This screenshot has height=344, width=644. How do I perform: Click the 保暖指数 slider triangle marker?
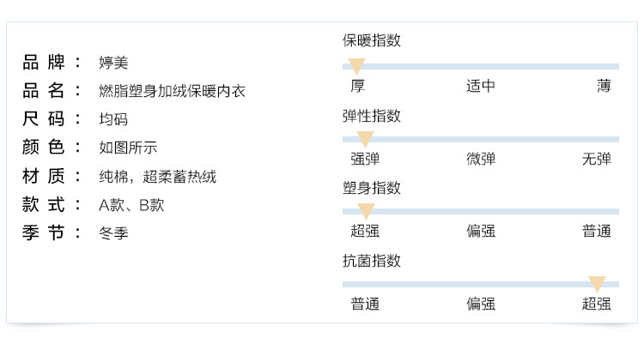357,65
